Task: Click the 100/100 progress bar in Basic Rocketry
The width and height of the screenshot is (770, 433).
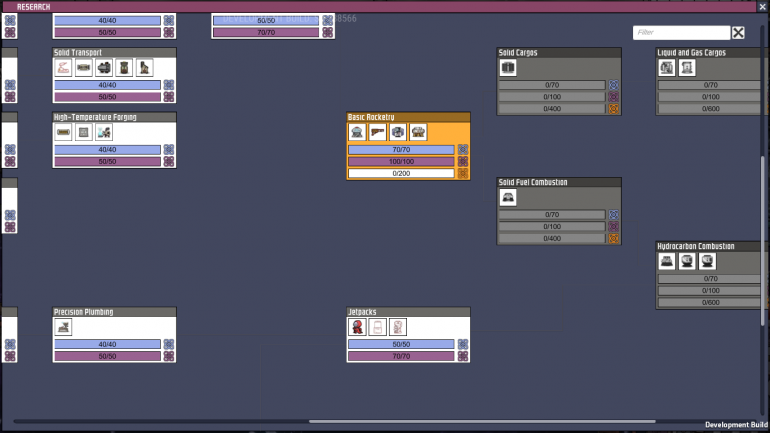Action: [401, 162]
